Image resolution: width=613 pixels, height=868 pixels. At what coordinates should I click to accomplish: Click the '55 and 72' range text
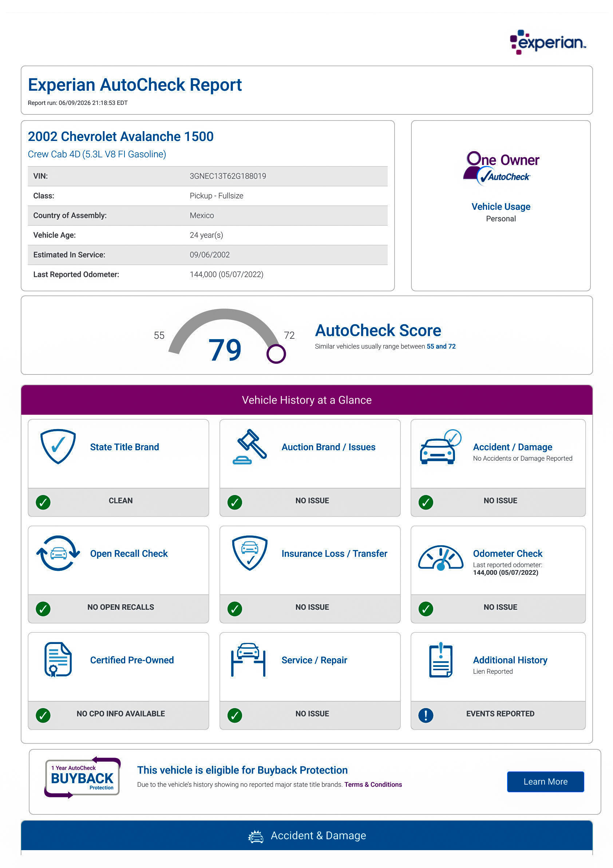point(441,347)
